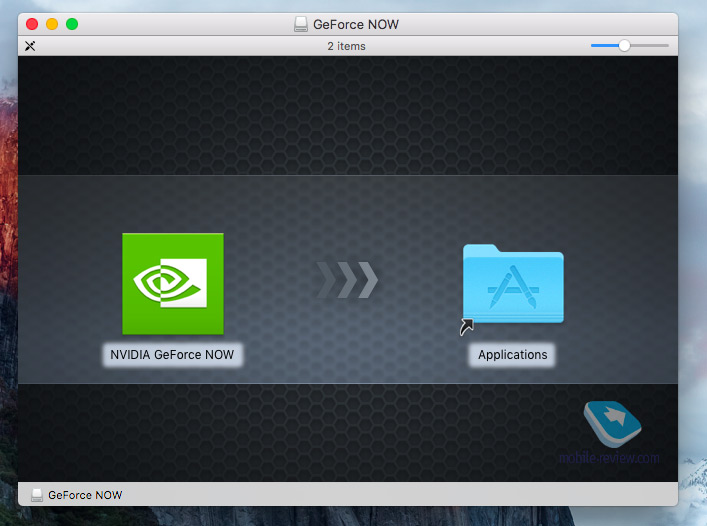Click the icon size slider handle
The width and height of the screenshot is (707, 526).
(624, 45)
